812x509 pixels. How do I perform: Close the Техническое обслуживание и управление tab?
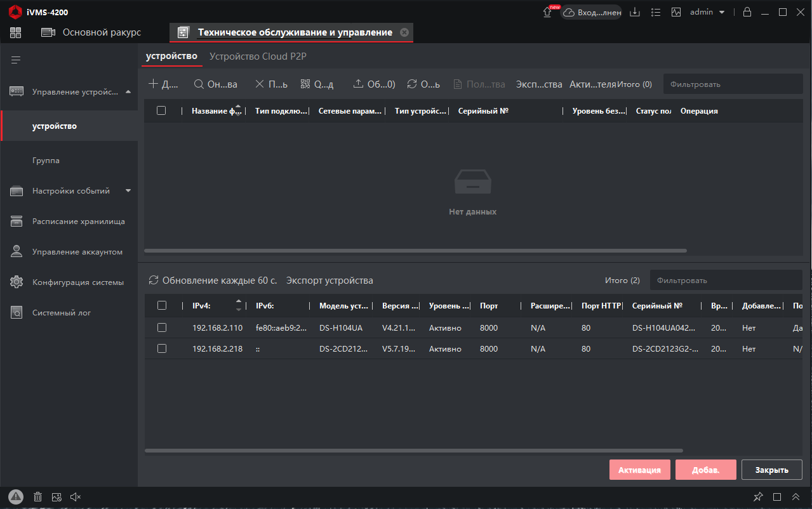(x=404, y=32)
